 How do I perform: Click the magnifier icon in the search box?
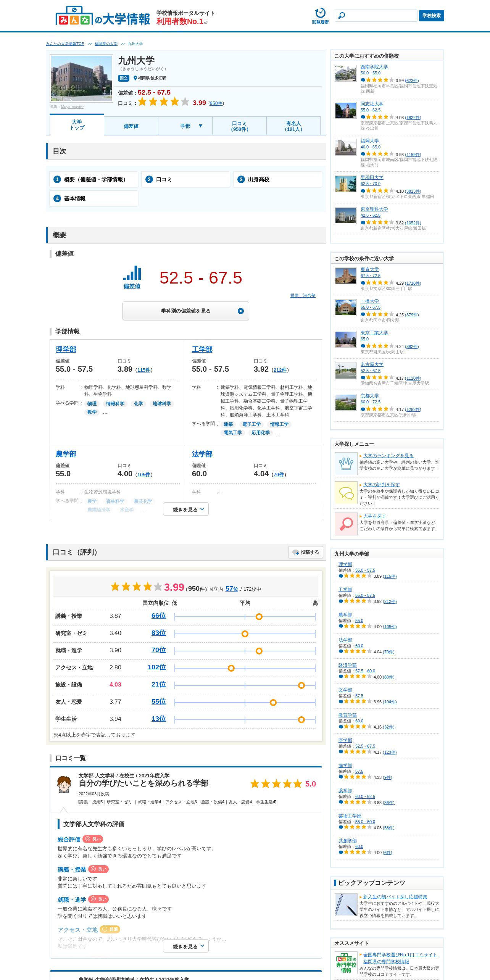point(342,16)
